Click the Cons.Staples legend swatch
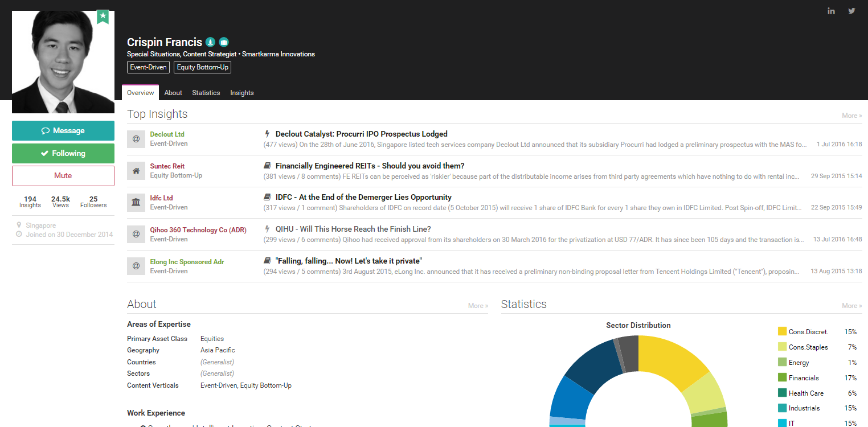The image size is (868, 427). (782, 347)
